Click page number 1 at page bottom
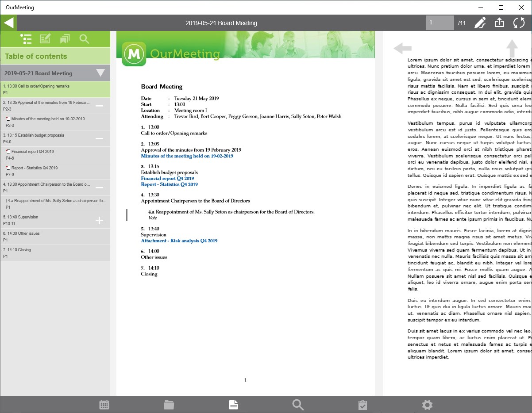This screenshot has width=532, height=413. [x=246, y=380]
